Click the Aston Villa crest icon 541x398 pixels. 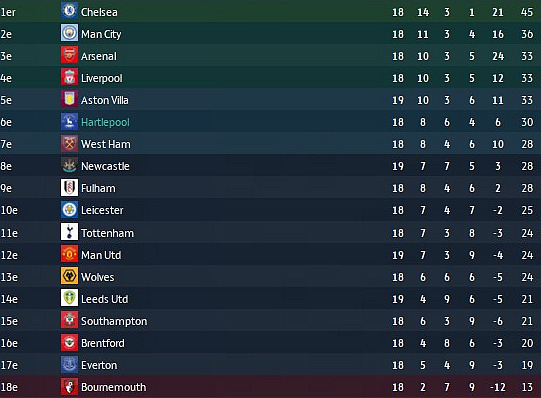pyautogui.click(x=69, y=99)
